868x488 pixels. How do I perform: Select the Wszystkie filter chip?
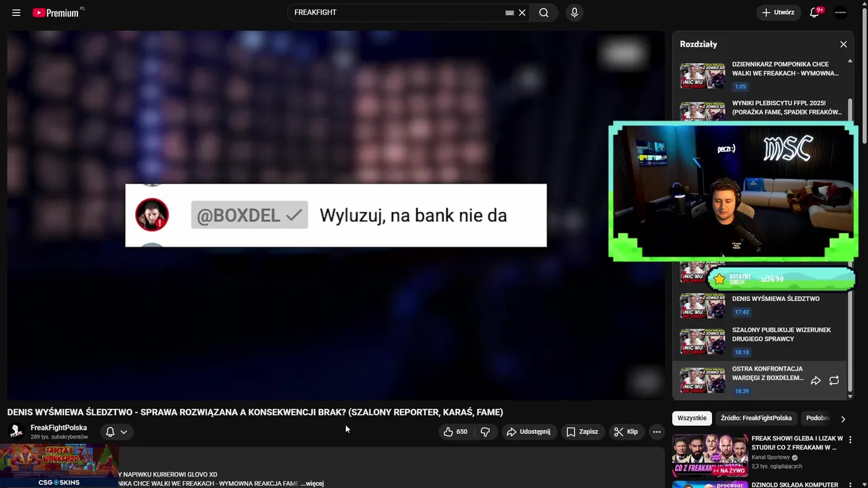[x=692, y=418]
